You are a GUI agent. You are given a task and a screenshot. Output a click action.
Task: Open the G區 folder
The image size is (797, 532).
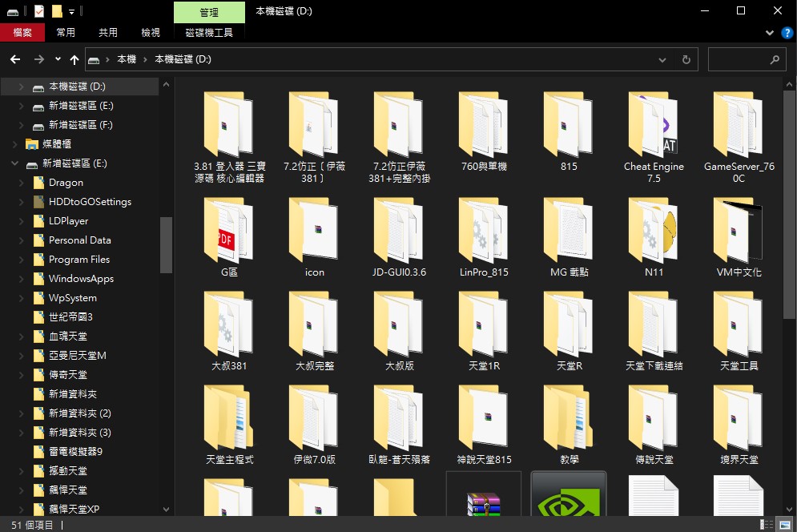click(x=229, y=237)
